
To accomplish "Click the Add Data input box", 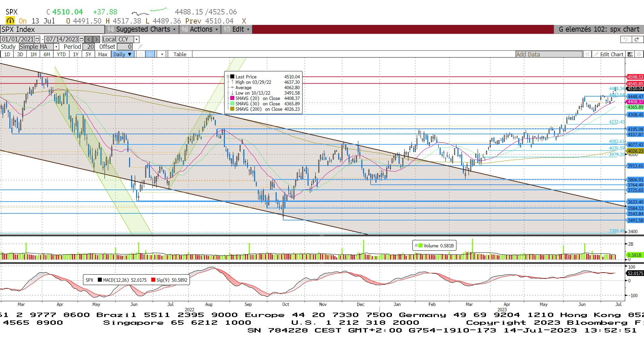I will click(x=549, y=54).
